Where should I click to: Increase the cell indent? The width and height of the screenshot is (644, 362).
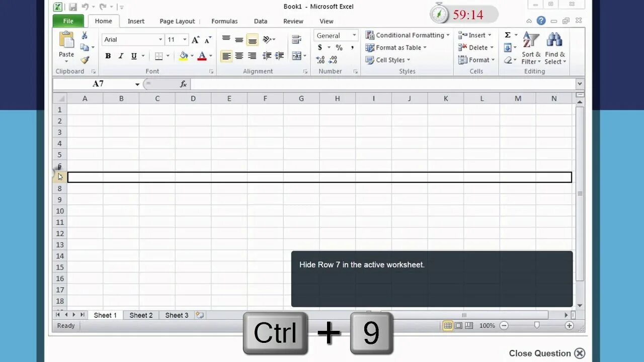click(x=279, y=56)
